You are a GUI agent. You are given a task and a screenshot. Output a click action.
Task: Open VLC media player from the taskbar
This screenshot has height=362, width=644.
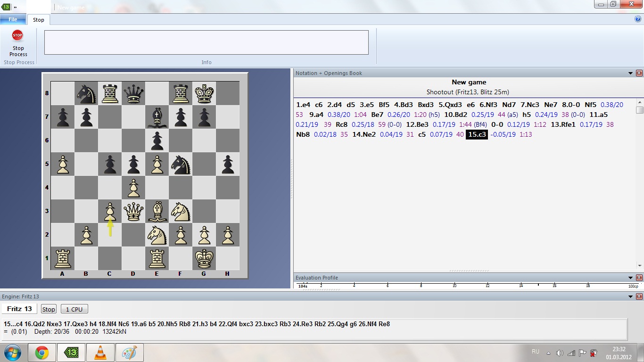point(100,353)
